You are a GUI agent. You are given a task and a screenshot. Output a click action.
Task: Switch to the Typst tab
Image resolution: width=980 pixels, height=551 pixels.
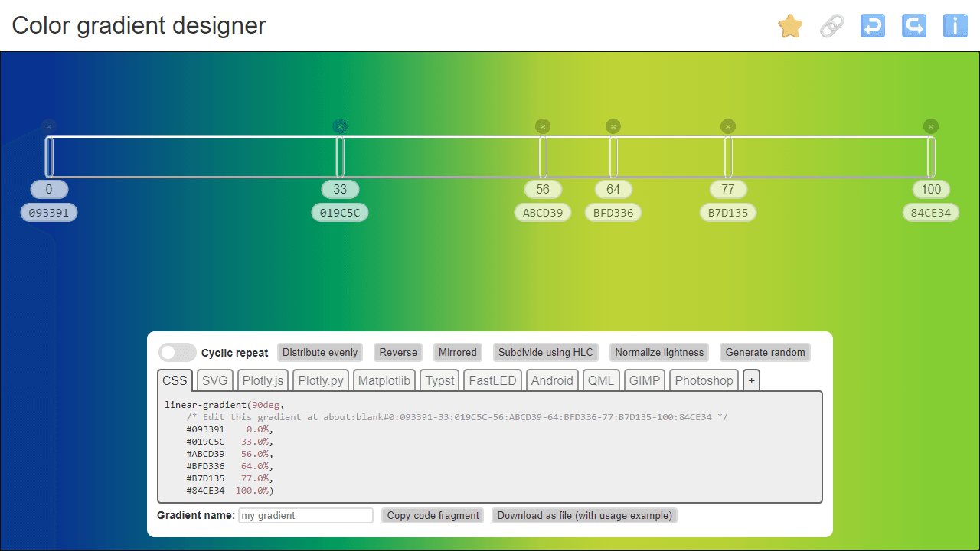tap(439, 380)
